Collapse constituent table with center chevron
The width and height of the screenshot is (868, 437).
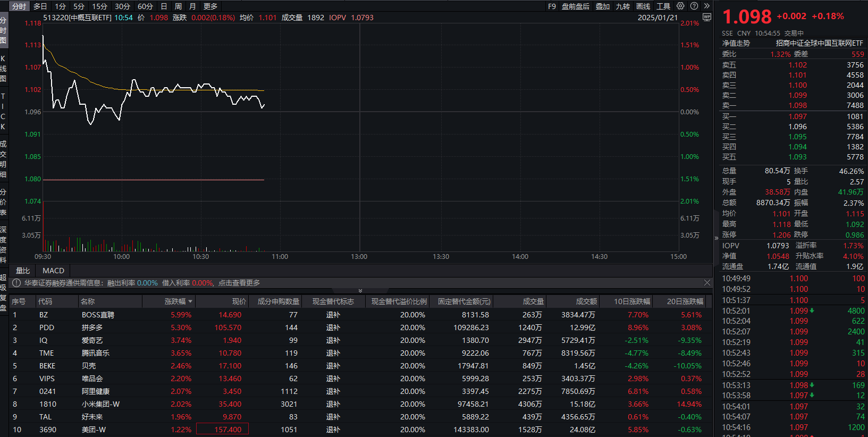360,291
